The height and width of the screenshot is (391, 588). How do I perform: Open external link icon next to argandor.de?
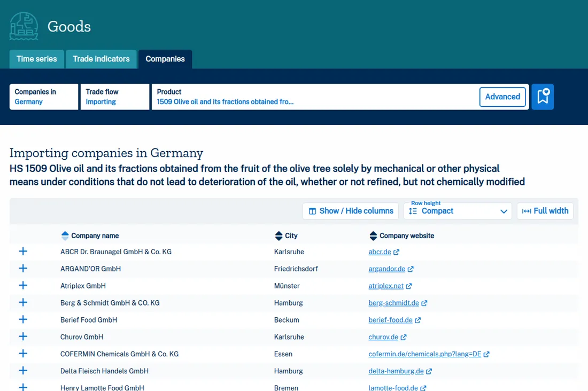(x=411, y=269)
